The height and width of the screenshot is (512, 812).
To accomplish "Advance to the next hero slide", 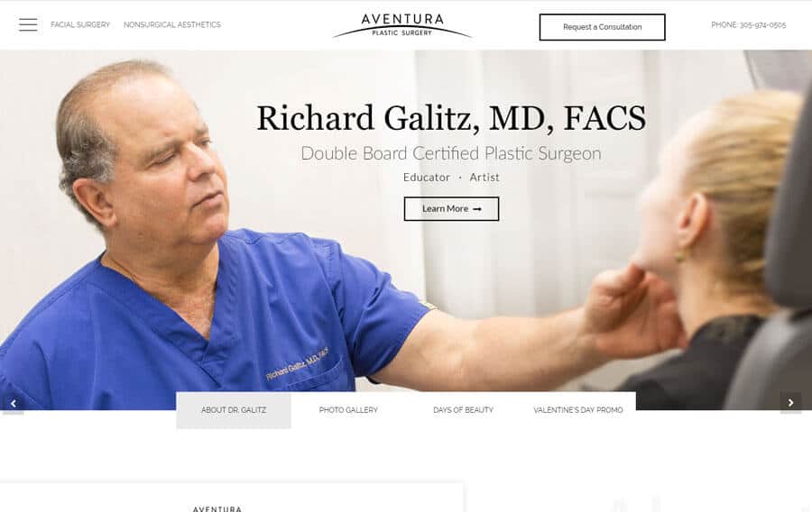I will pos(790,402).
